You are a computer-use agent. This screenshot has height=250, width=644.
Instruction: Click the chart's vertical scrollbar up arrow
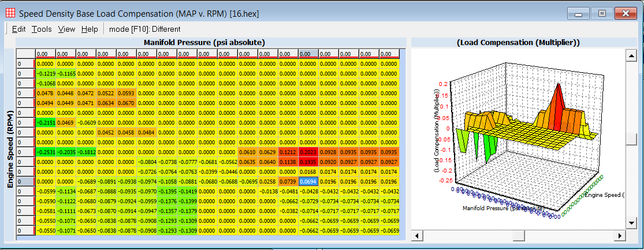(x=633, y=54)
